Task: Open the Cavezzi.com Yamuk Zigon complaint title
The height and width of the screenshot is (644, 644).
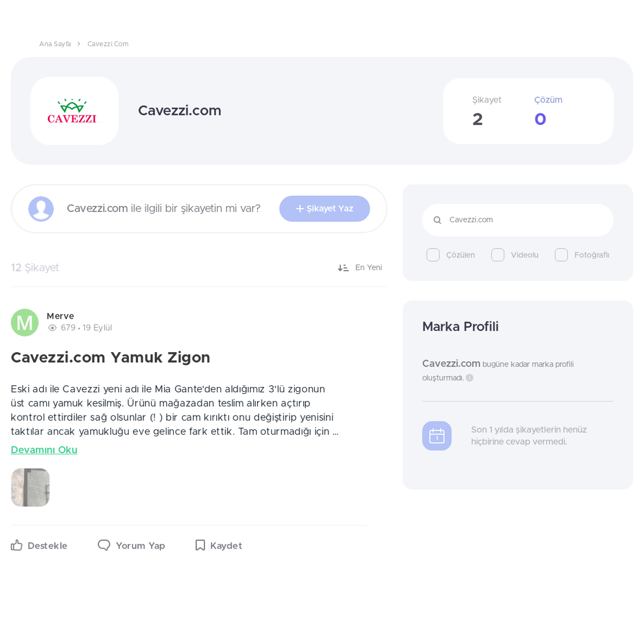Action: 111,357
